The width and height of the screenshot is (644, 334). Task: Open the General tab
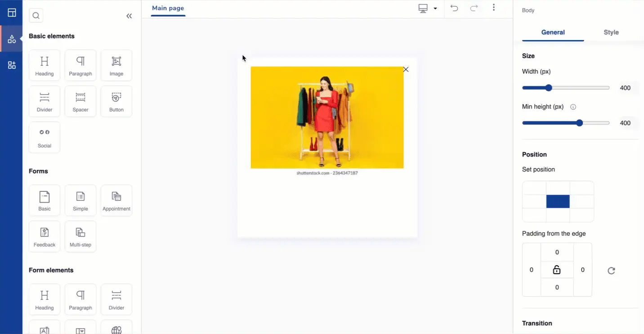click(553, 32)
